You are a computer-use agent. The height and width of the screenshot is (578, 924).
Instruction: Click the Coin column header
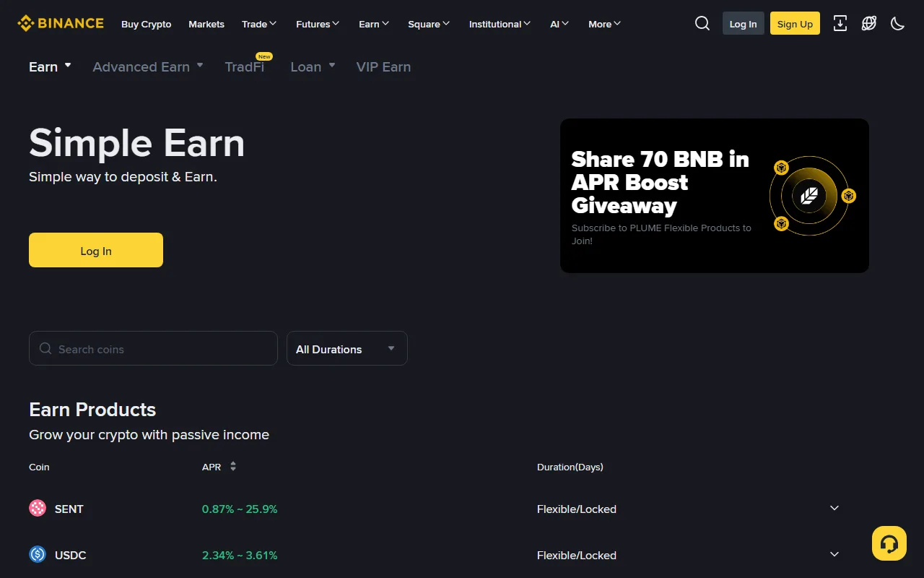[x=39, y=467]
